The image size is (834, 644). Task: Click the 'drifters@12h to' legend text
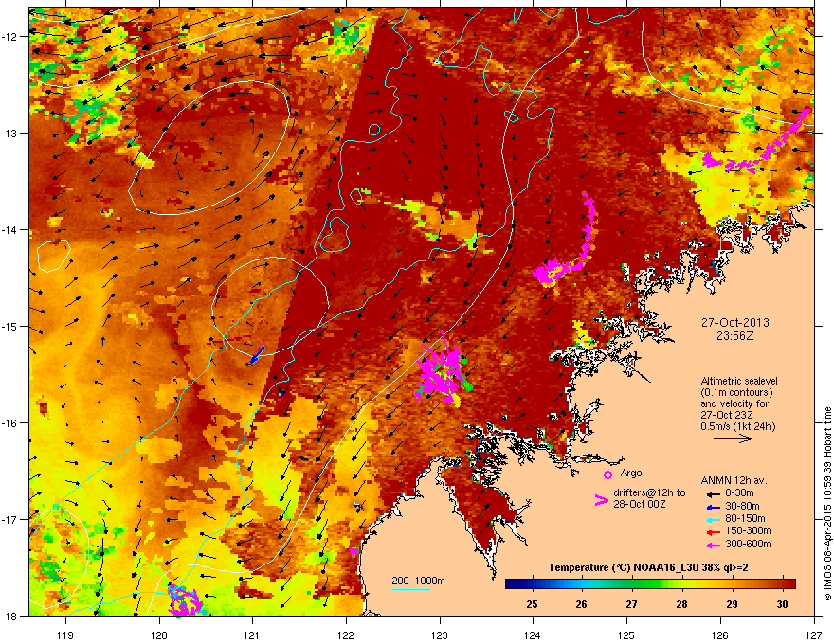coord(649,492)
